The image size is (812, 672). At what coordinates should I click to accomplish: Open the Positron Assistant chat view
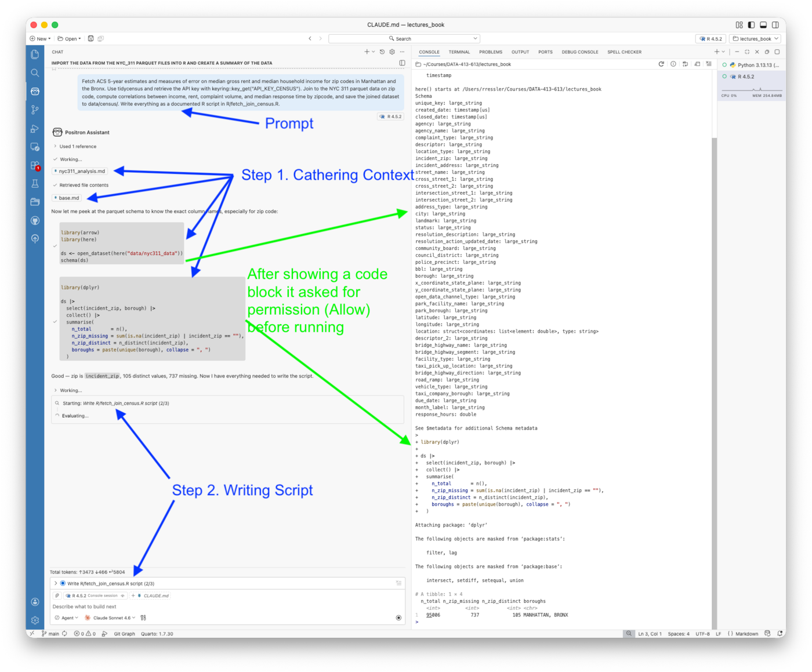[x=35, y=91]
